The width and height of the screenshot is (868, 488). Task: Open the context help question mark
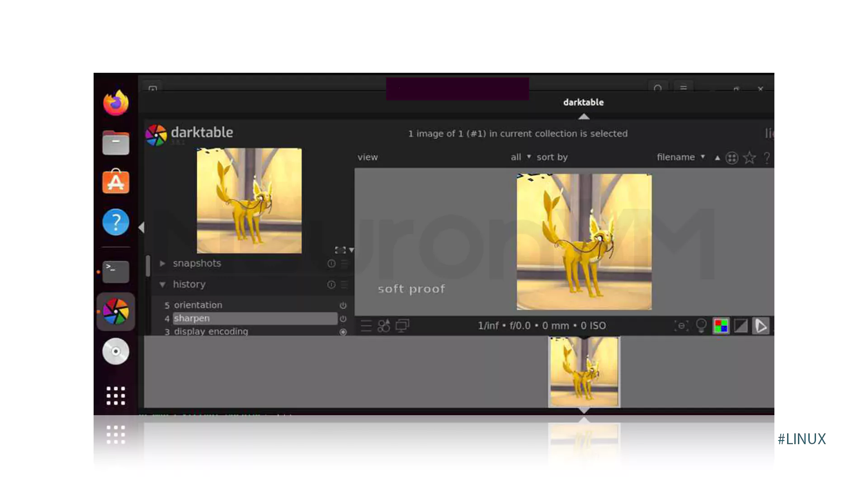[x=767, y=158]
